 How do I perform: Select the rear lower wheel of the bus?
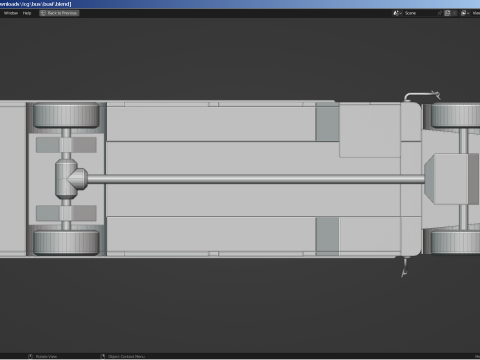click(x=66, y=243)
